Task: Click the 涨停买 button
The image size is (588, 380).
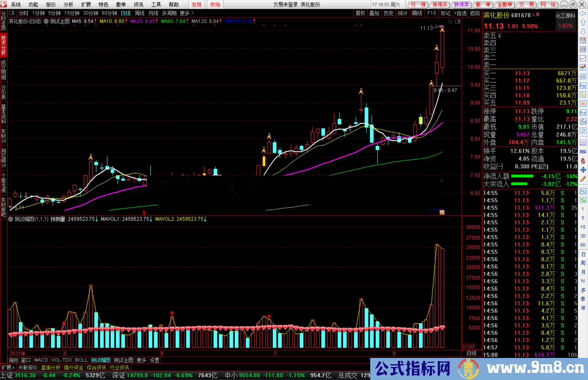Action: tap(440, 5)
